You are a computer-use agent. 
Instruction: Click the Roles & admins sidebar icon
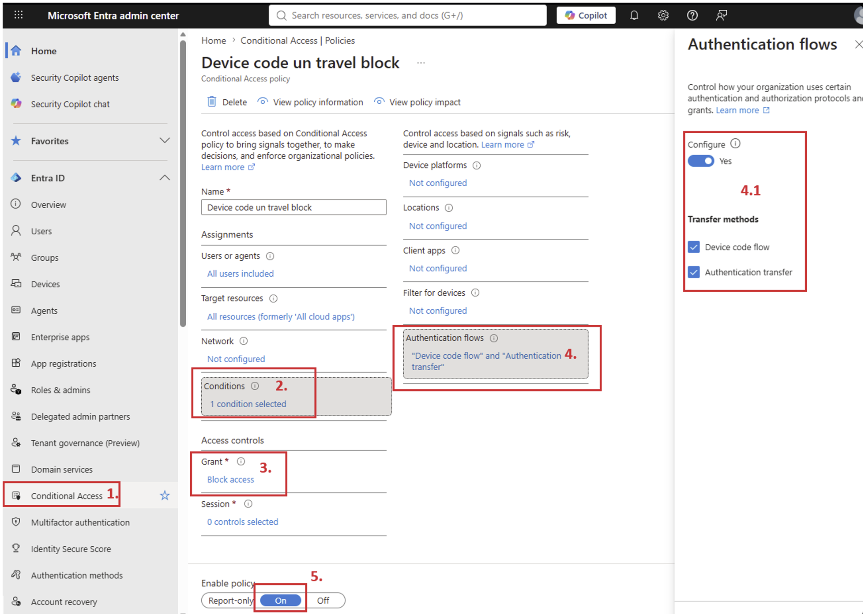16,390
